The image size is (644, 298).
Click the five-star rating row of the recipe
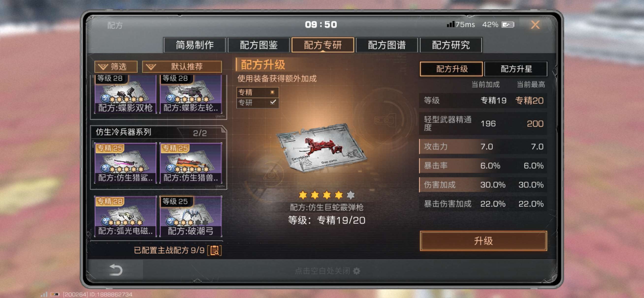(326, 195)
